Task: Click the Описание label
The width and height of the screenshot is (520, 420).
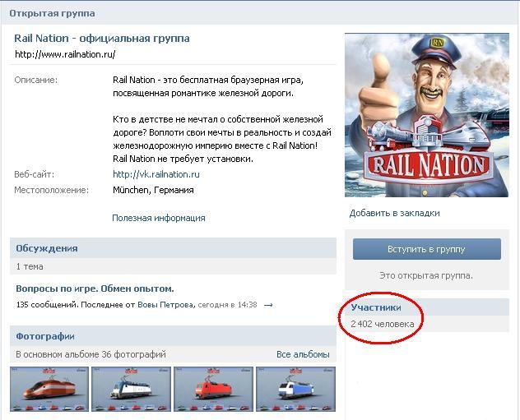Action: (x=36, y=81)
